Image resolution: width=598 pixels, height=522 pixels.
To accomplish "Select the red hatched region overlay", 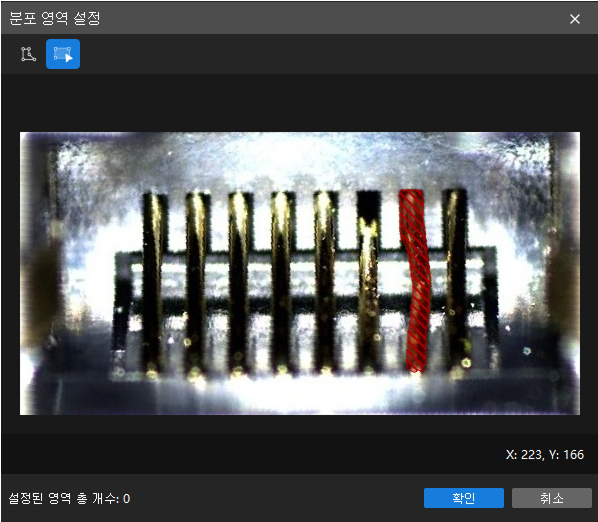I will [415, 281].
